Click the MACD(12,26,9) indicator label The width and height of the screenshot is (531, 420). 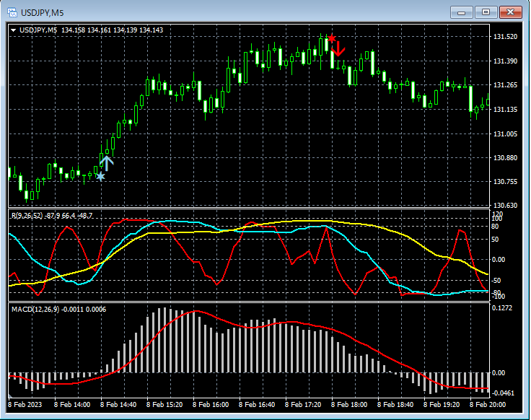click(34, 310)
